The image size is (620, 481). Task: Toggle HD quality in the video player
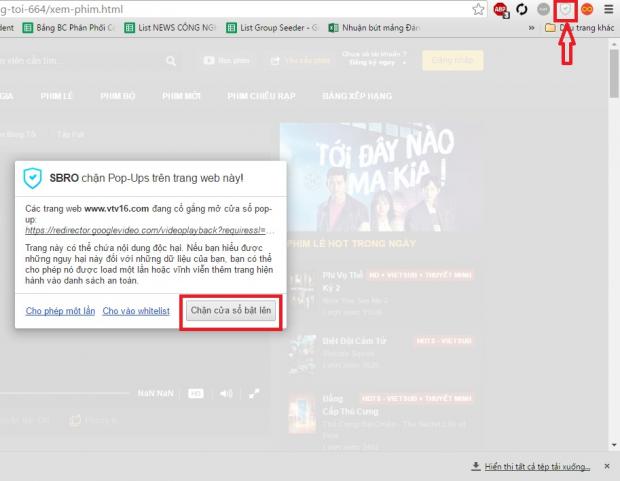coord(196,393)
